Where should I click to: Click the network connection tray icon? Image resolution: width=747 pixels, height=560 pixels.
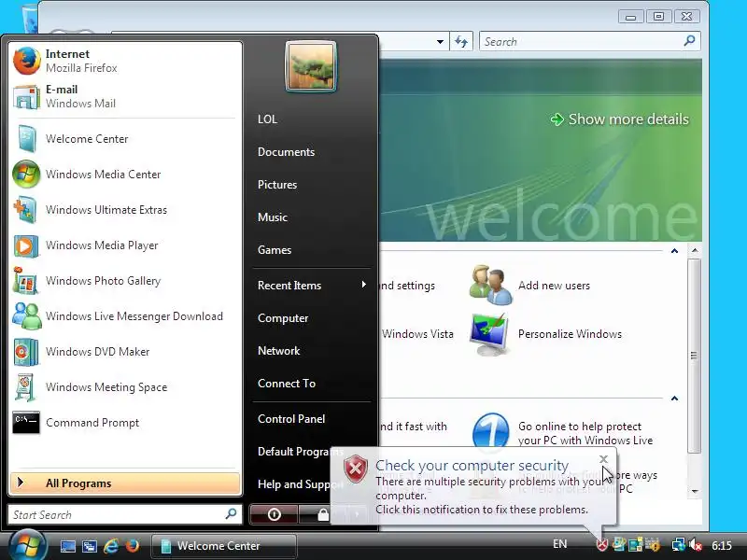tap(678, 545)
